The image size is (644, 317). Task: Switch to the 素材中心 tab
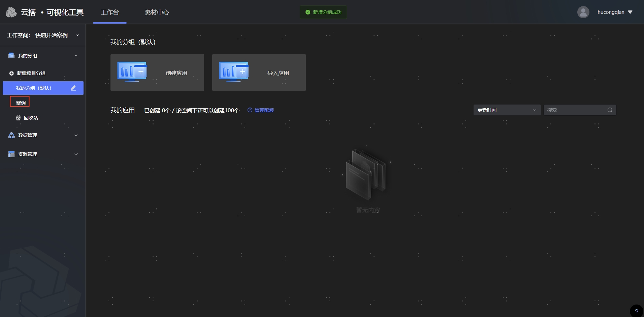[x=157, y=12]
